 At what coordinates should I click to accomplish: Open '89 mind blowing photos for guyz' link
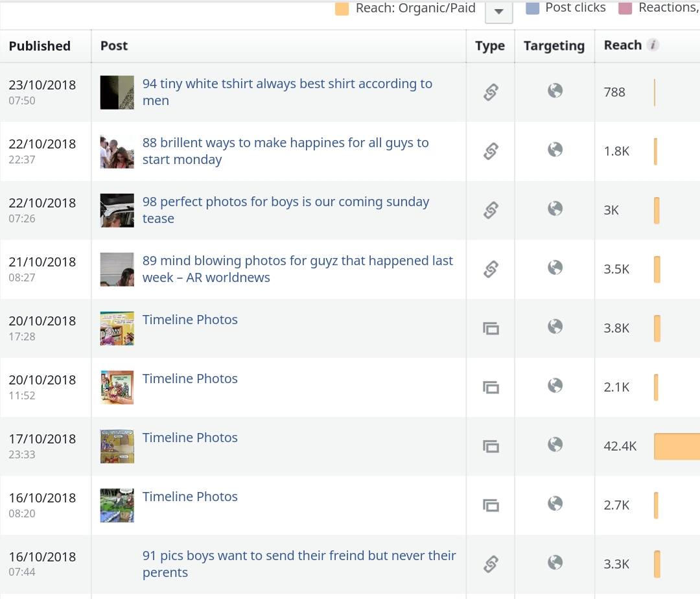pyautogui.click(x=297, y=269)
